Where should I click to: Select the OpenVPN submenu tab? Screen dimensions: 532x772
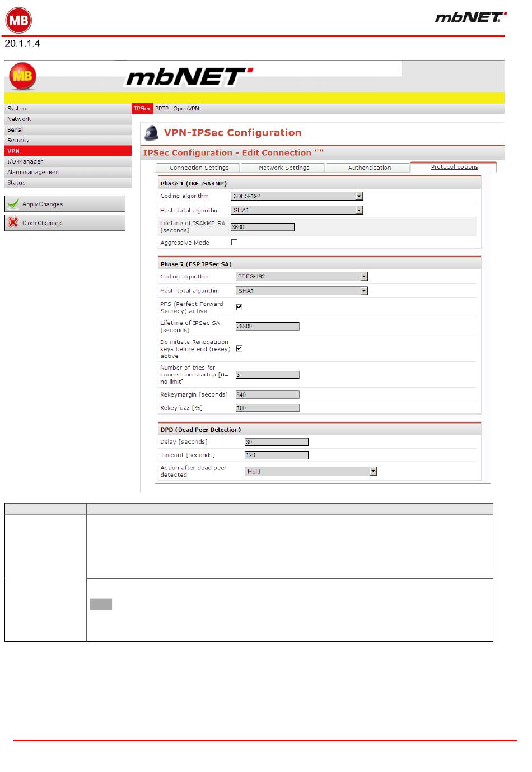186,109
